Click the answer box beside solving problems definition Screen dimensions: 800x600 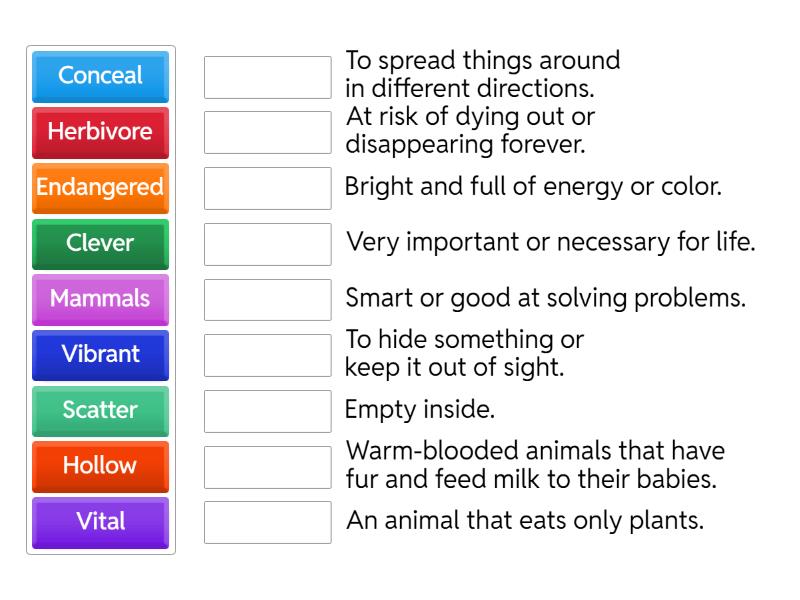(267, 299)
